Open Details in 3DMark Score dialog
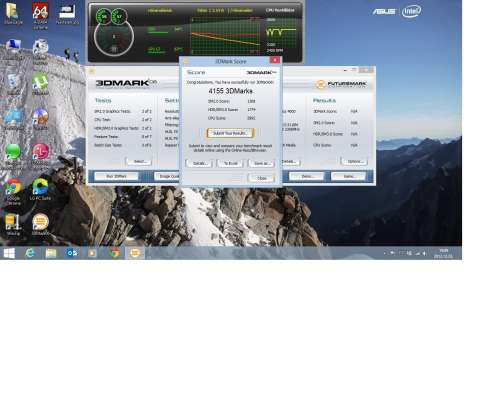Screen dimensions: 500x406 point(199,163)
